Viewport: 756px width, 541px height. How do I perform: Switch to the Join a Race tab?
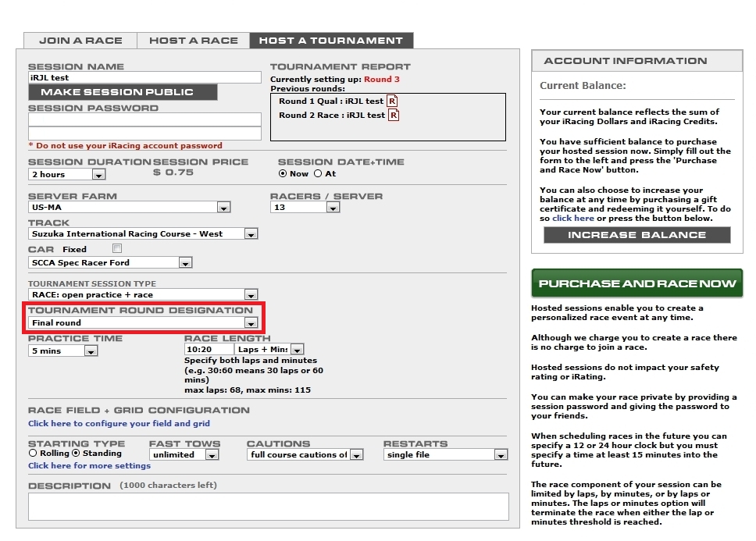[80, 41]
